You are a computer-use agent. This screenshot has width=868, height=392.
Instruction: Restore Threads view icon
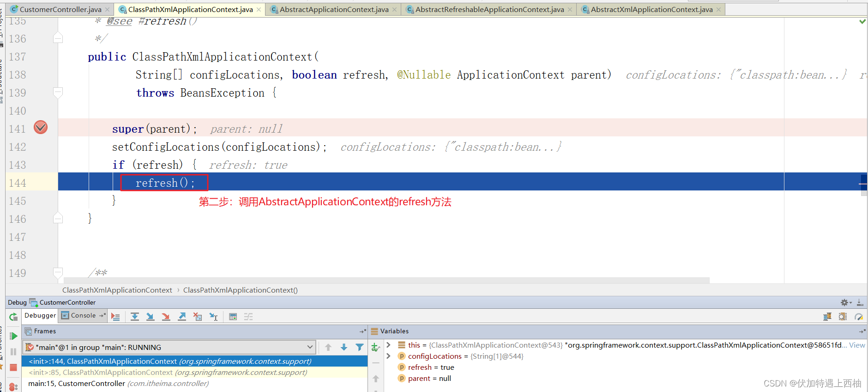coord(827,317)
